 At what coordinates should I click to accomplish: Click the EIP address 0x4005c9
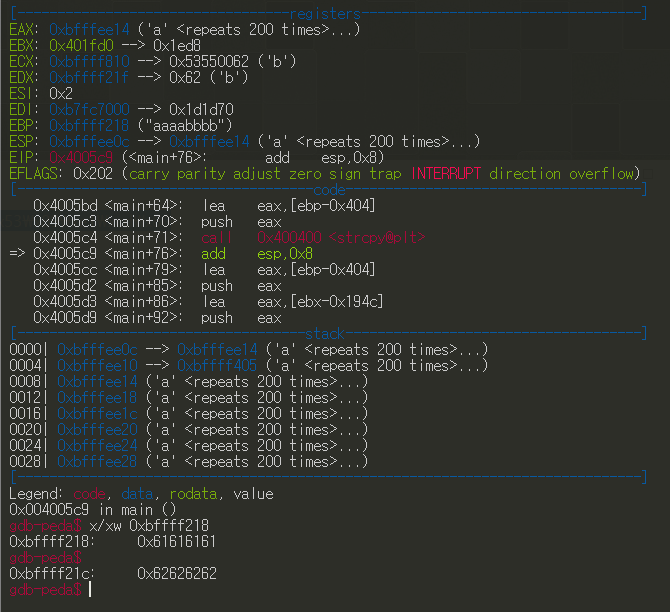click(x=81, y=157)
